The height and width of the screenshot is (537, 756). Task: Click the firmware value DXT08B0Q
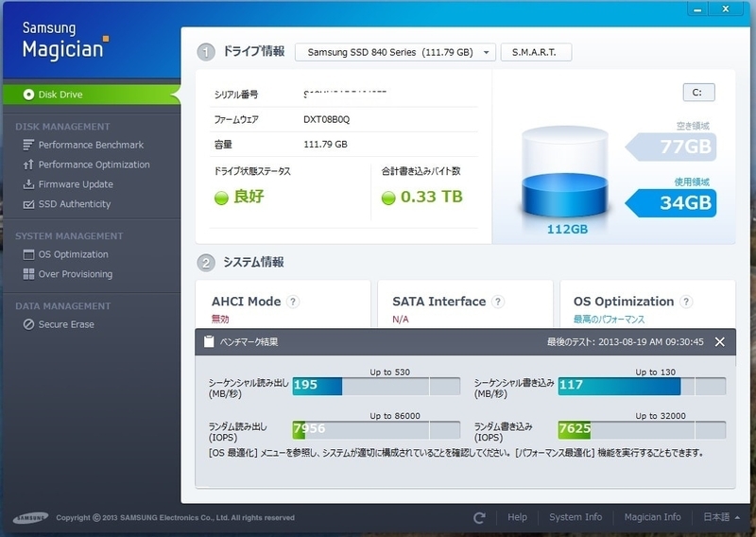(326, 120)
